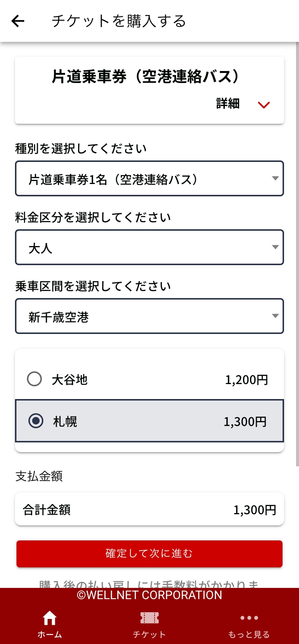Image resolution: width=299 pixels, height=644 pixels.
Task: Open the 片道乗車券1名 ticket type dropdown
Action: (149, 178)
